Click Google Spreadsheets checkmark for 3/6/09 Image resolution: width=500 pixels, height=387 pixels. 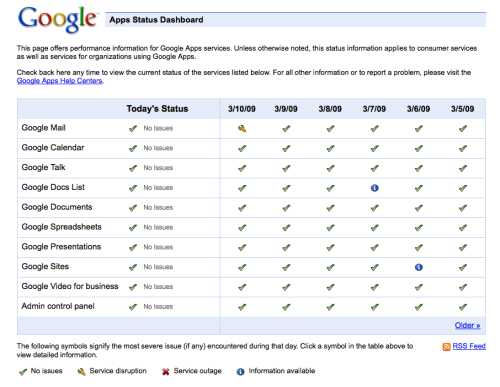419,228
